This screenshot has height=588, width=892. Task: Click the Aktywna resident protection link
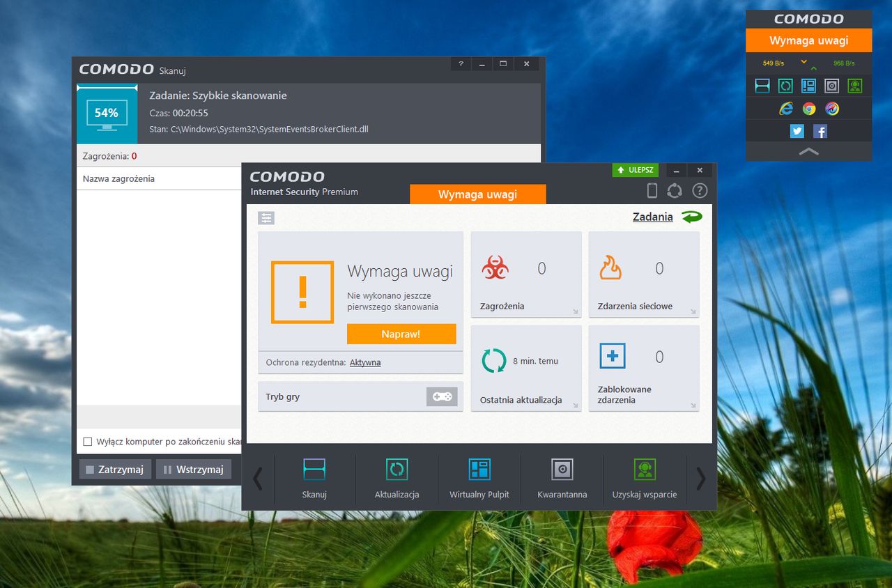(365, 362)
